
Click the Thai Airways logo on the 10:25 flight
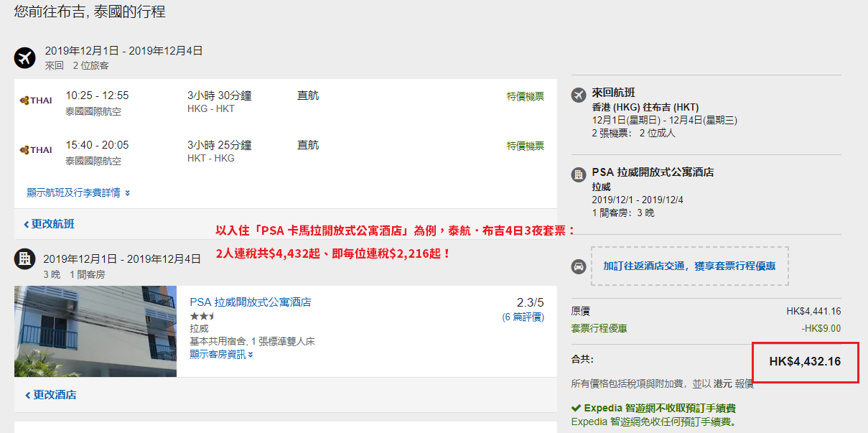coord(36,101)
